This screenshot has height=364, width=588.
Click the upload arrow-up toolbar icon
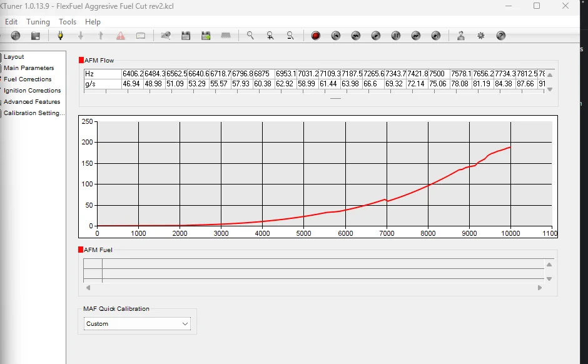coord(101,36)
